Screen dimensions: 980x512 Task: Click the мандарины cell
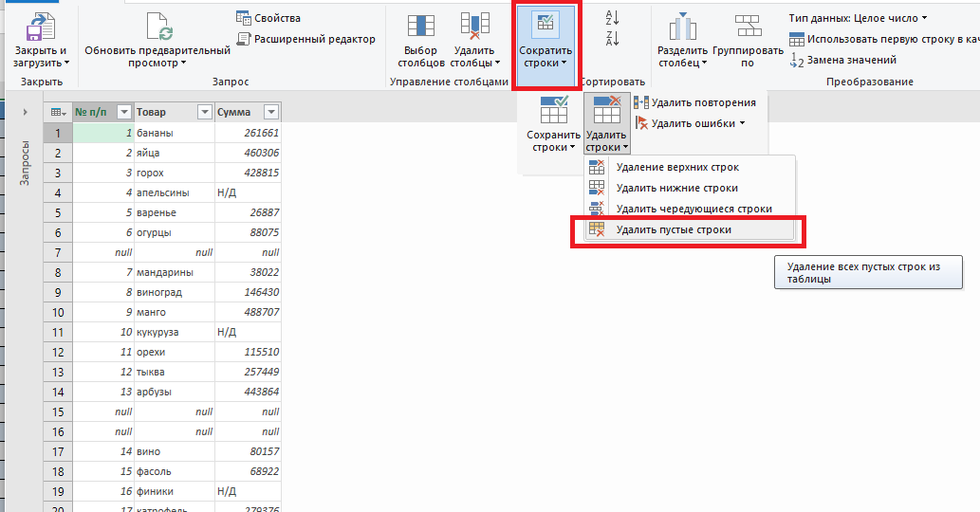tap(175, 272)
